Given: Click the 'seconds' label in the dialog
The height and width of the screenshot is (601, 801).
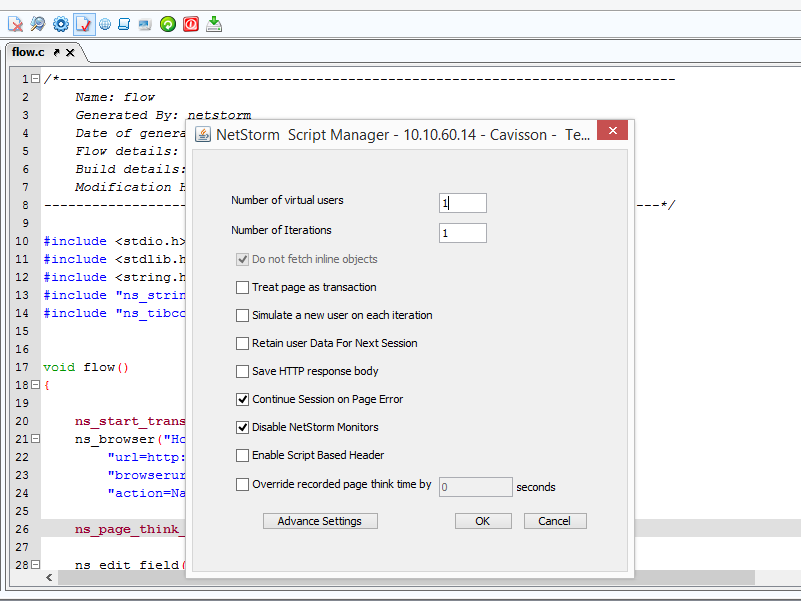Looking at the screenshot, I should 535,487.
